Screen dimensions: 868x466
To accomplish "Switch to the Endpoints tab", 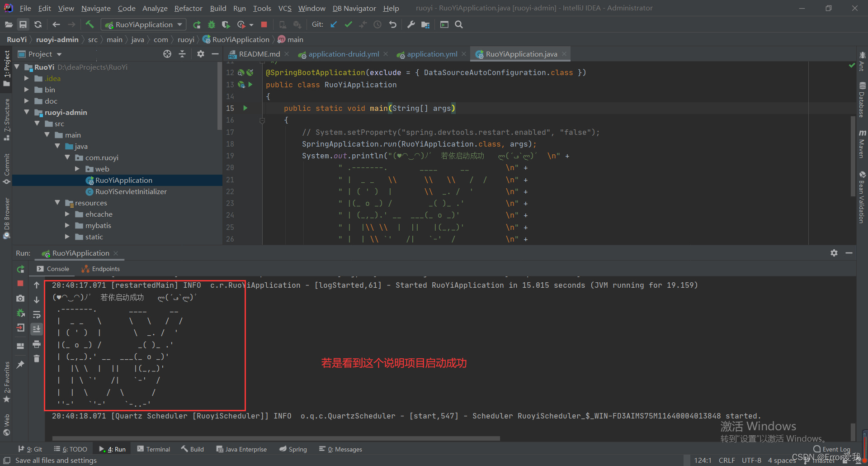I will tap(100, 269).
